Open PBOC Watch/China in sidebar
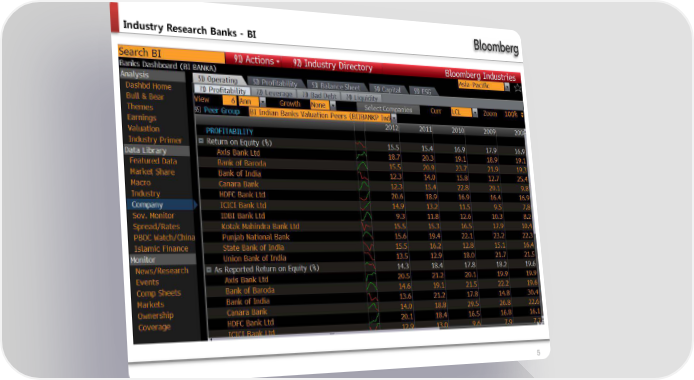 [164, 238]
